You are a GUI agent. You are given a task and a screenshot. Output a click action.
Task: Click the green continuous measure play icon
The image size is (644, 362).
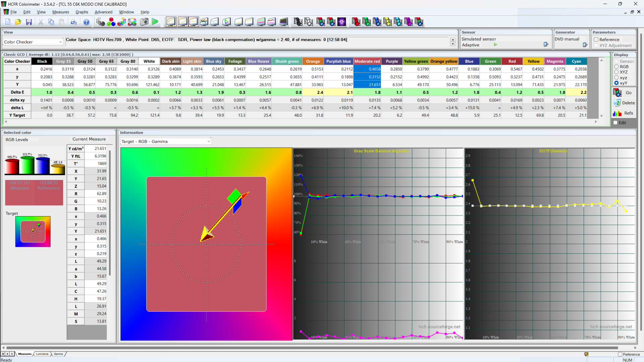155,22
